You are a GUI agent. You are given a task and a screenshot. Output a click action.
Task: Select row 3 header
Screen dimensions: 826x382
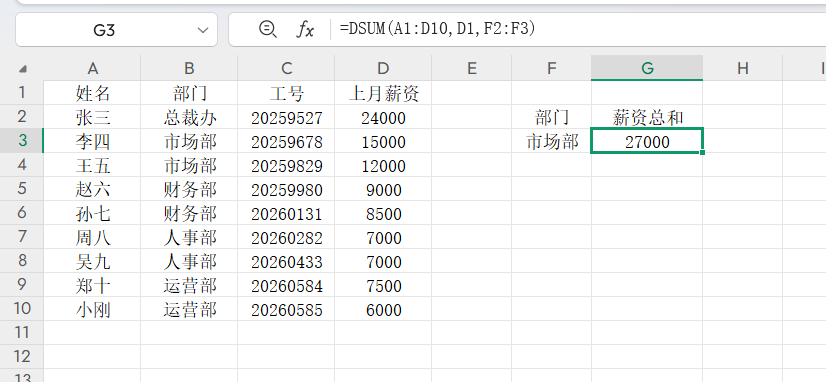tap(22, 141)
